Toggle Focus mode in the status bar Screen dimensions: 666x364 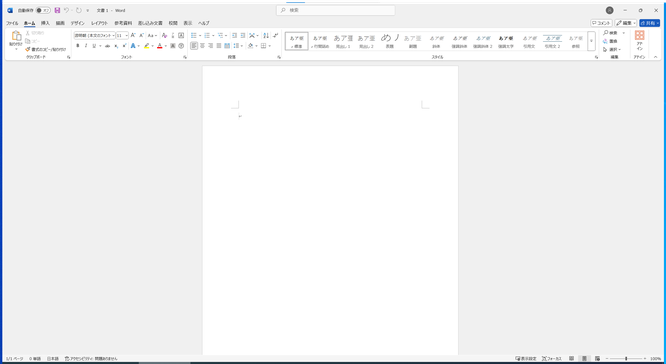pyautogui.click(x=552, y=359)
